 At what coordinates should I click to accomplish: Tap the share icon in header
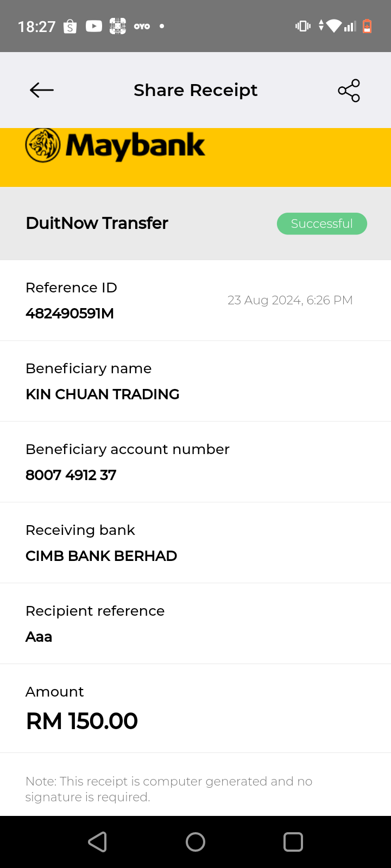point(349,91)
